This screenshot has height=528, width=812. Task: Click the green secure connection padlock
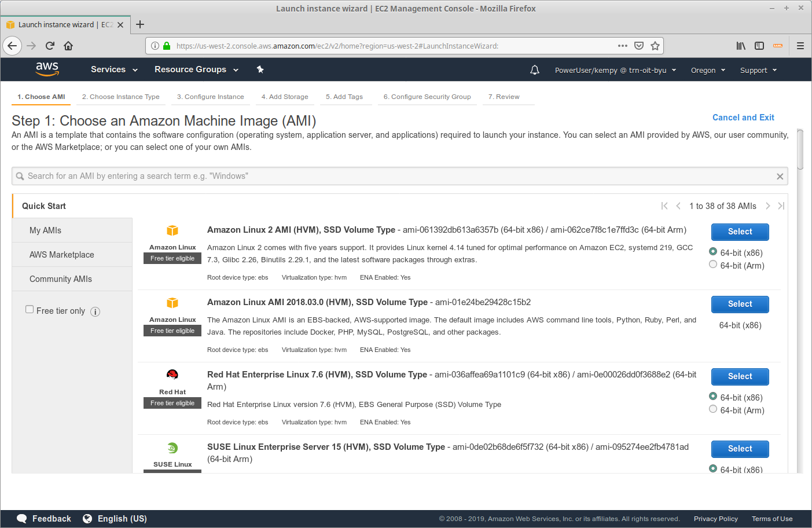[x=167, y=46]
